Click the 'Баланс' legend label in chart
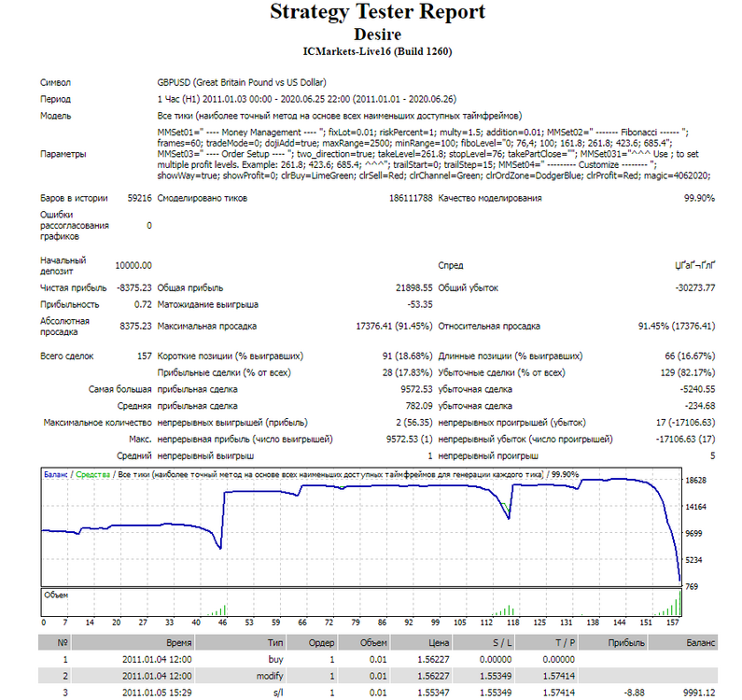Image resolution: width=742 pixels, height=700 pixels. [x=56, y=474]
